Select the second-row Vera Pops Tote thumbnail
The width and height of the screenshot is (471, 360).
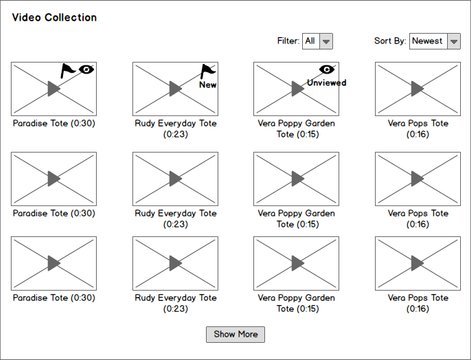click(x=418, y=179)
